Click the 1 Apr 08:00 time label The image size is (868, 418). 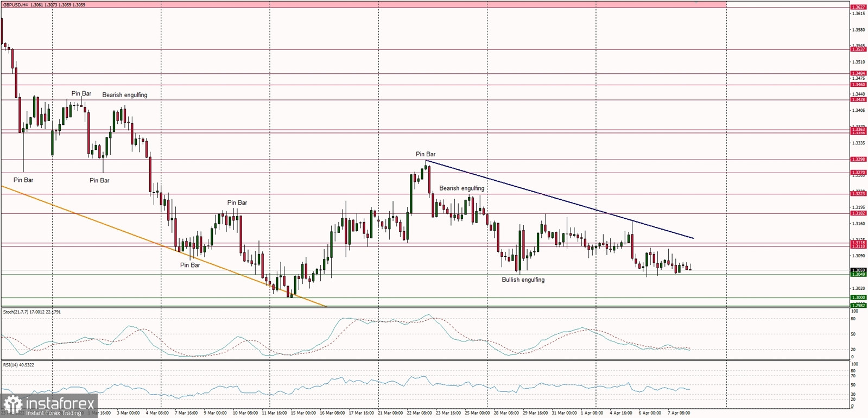point(592,413)
